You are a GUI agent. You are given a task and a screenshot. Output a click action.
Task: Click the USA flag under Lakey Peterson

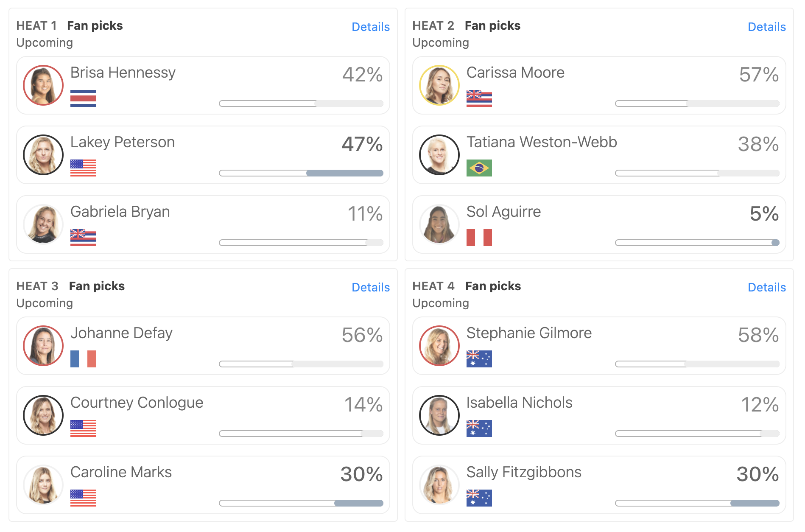click(x=83, y=168)
